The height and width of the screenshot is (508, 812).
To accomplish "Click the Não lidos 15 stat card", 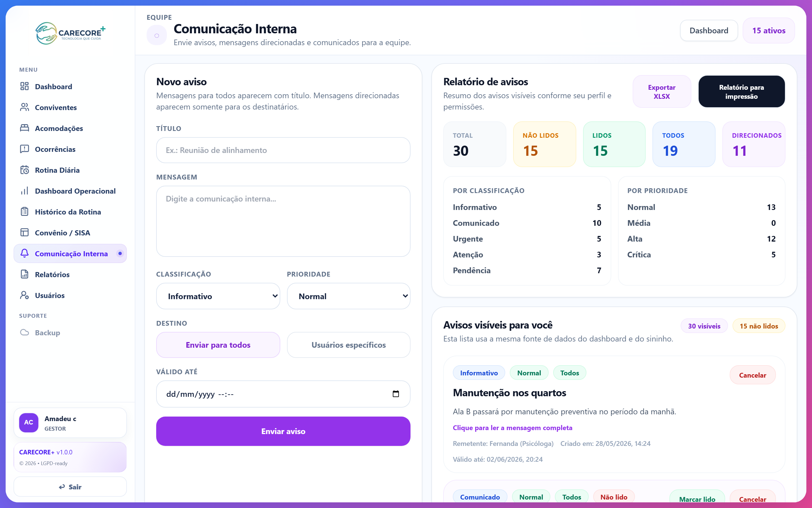I will (545, 144).
